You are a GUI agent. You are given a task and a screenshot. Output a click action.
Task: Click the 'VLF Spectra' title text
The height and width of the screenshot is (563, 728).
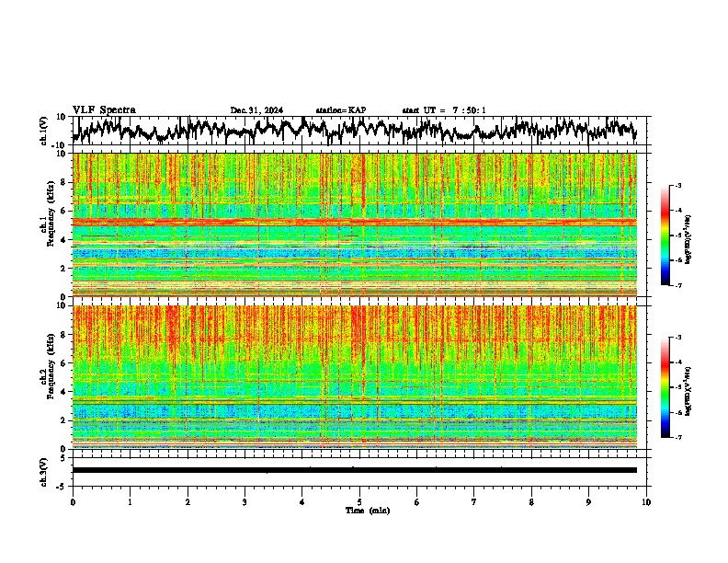[104, 110]
